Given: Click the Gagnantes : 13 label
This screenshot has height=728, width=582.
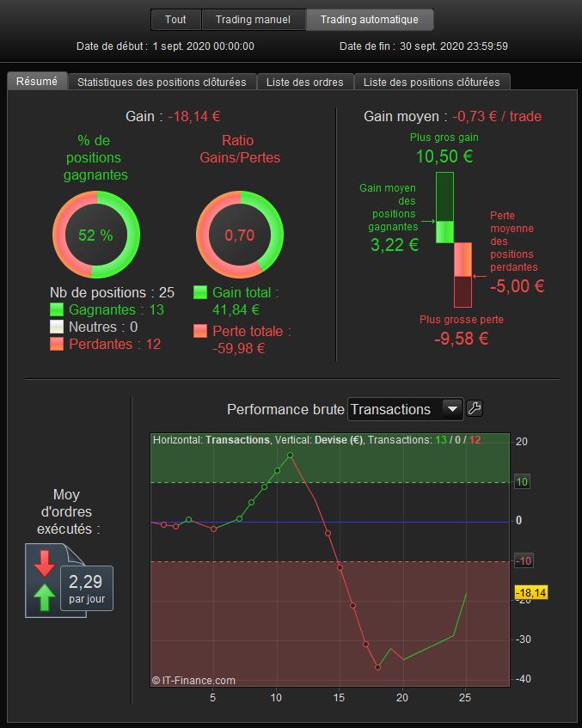Looking at the screenshot, I should (116, 309).
